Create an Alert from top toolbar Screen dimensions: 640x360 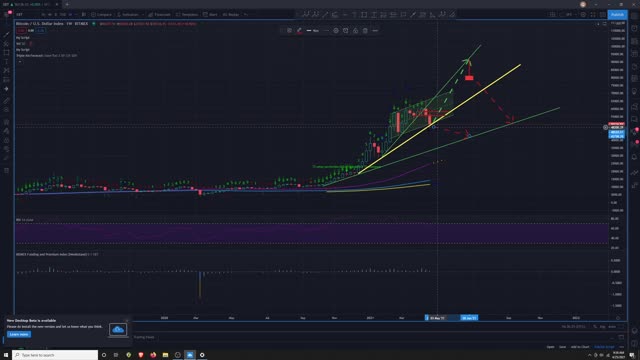coord(211,15)
